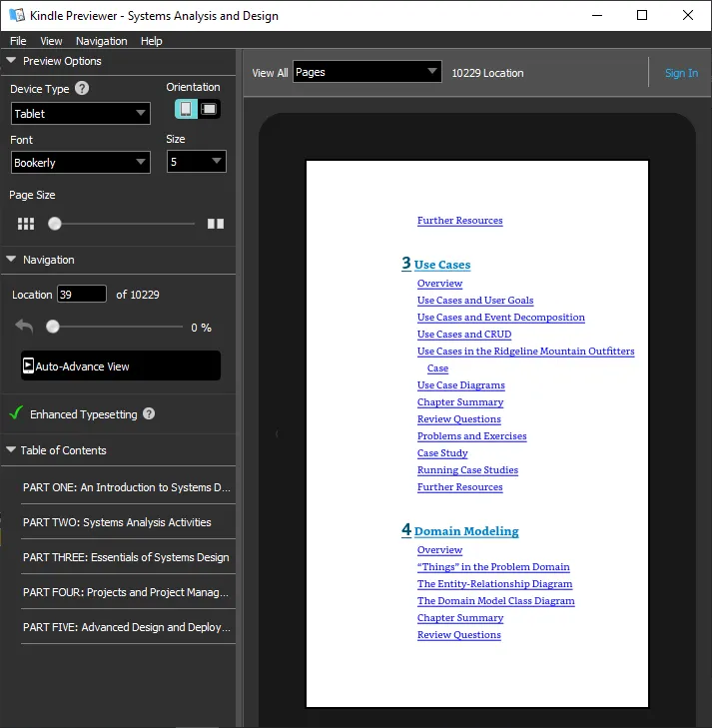Collapse the Preview Options section
Image resolution: width=712 pixels, height=728 pixels.
pyautogui.click(x=11, y=60)
